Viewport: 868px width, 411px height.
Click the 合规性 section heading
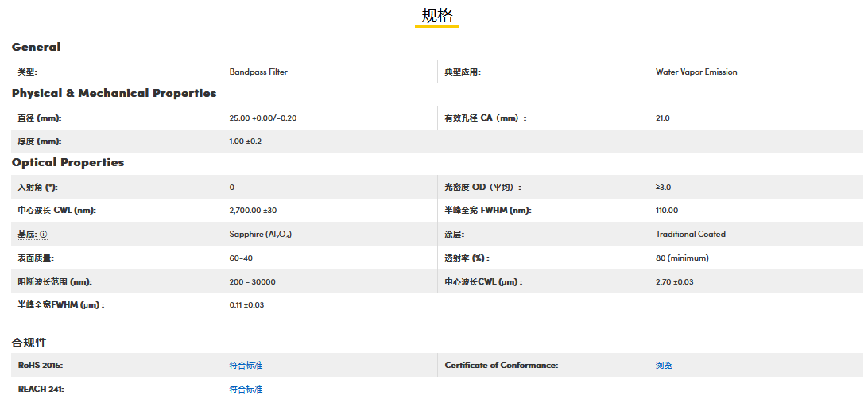pyautogui.click(x=29, y=343)
